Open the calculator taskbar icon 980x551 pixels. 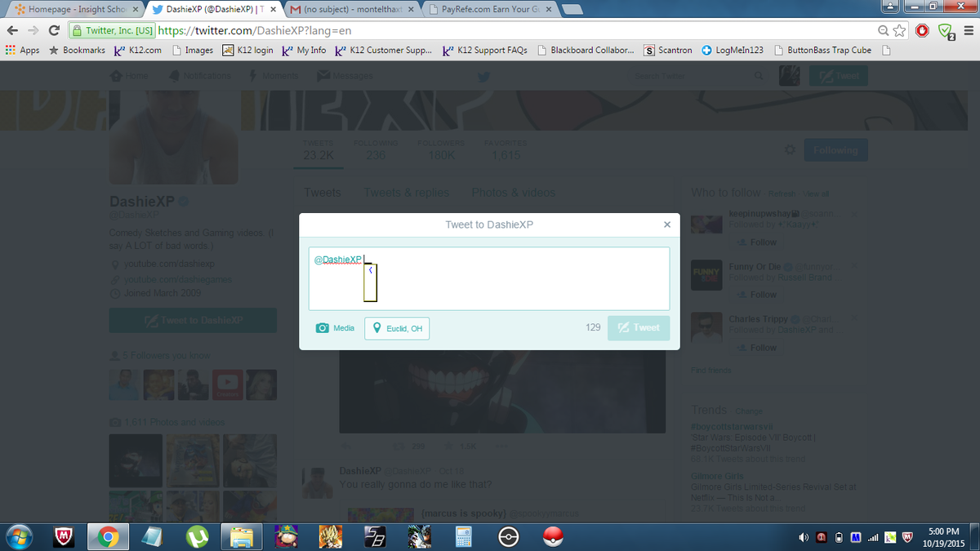point(463,536)
